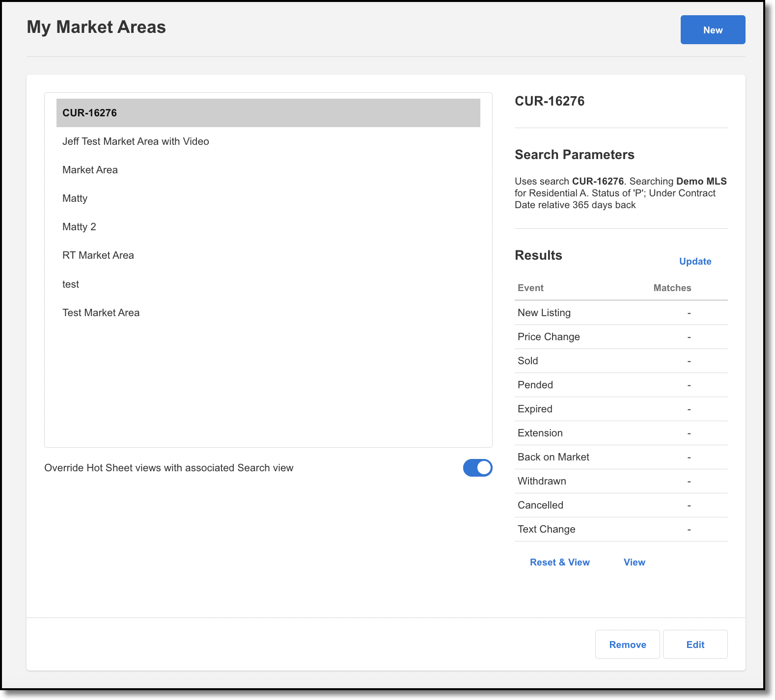This screenshot has width=775, height=700.
Task: Click the Reset & View link
Action: (560, 563)
